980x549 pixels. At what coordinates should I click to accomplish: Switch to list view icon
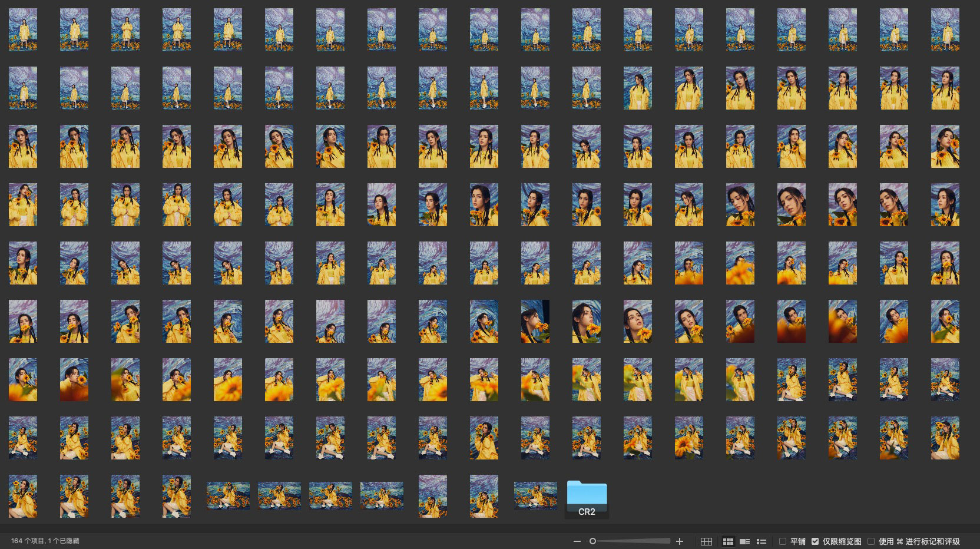(762, 541)
